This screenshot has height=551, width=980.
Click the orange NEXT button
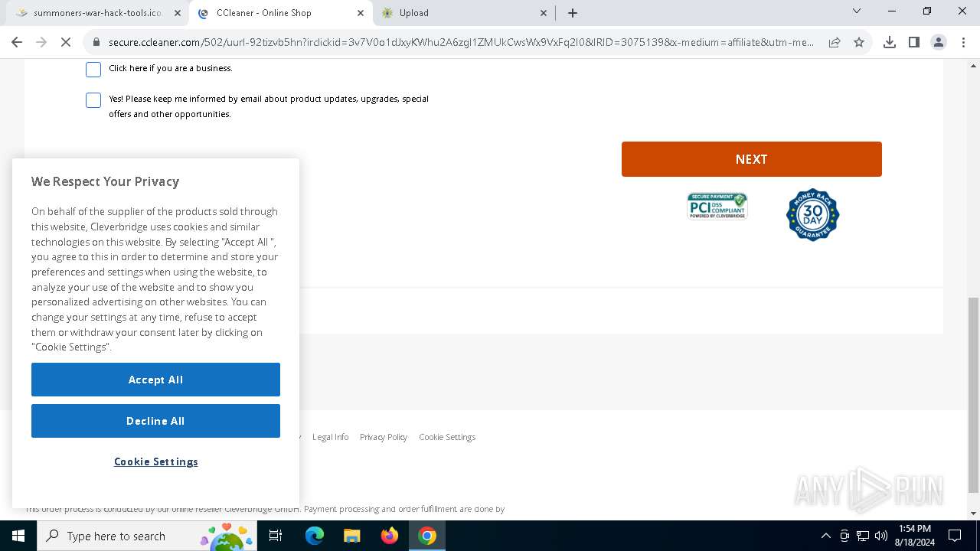(751, 159)
